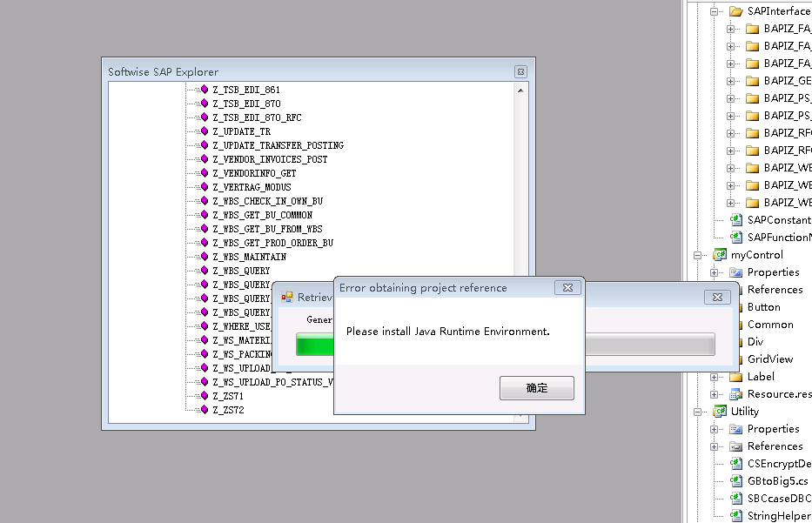Click the SAPFunction C# file icon
Image resolution: width=812 pixels, height=523 pixels.
(x=736, y=238)
